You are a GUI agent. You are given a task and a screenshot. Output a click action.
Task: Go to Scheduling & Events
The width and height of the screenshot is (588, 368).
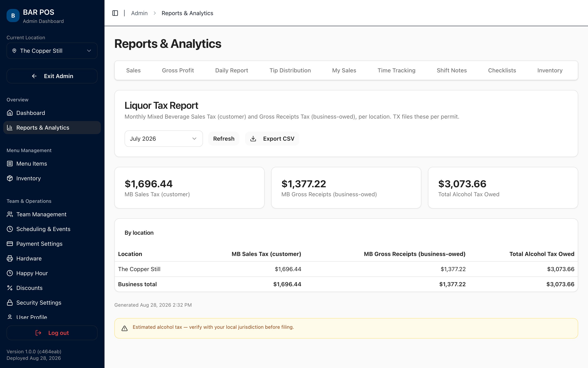(x=52, y=229)
